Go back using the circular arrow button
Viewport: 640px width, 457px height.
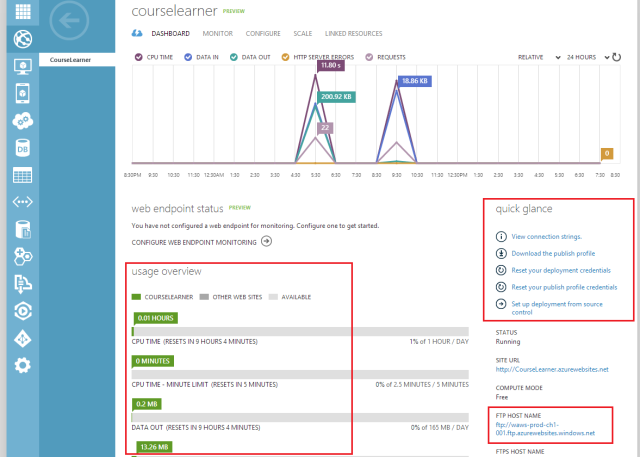pyautogui.click(x=69, y=20)
